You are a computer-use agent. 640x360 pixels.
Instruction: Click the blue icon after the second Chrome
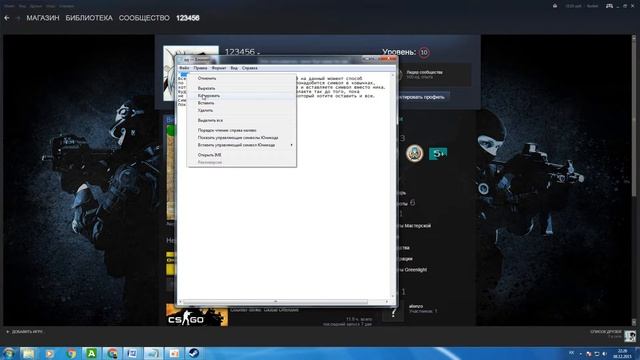[133, 353]
